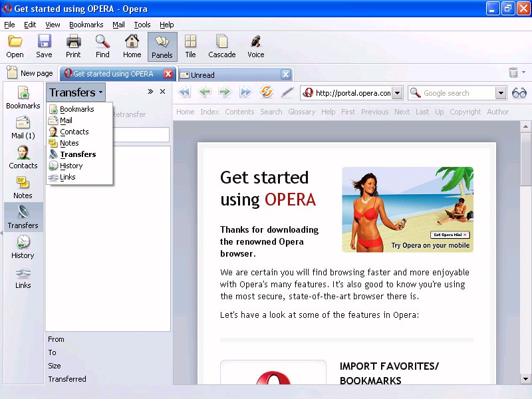Click the Wand password icon

click(x=287, y=93)
